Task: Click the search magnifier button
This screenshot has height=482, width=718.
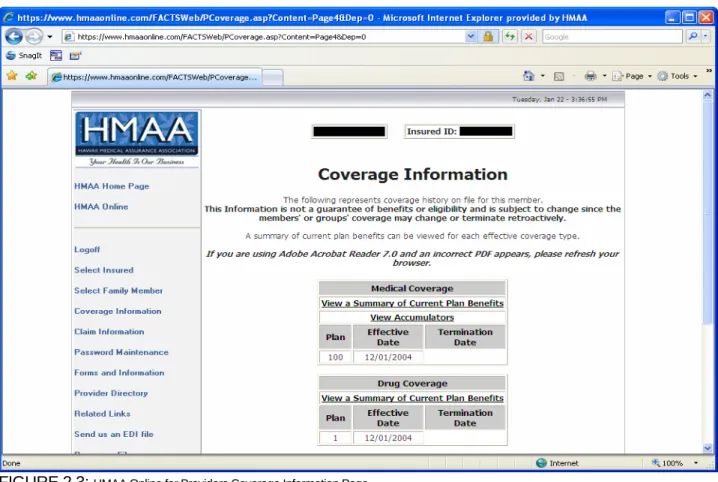Action: (x=693, y=36)
